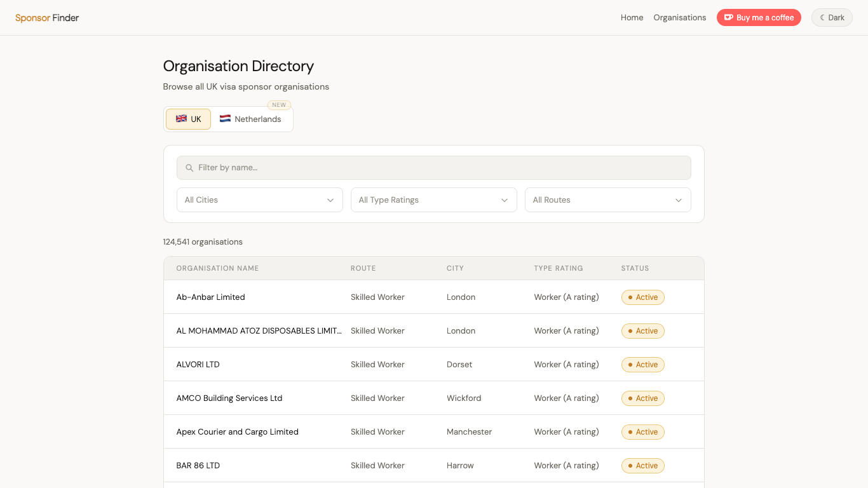Click the Netherlands flag icon

tap(225, 119)
